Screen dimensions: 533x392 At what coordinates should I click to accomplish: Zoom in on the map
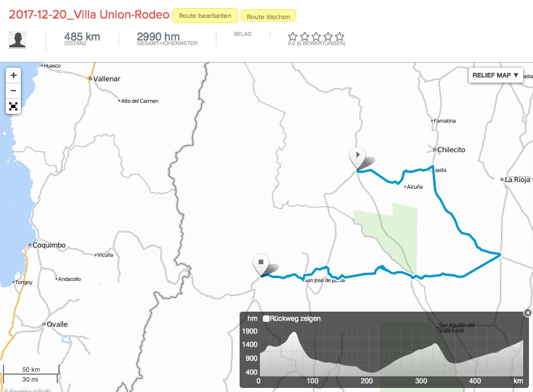click(x=13, y=75)
